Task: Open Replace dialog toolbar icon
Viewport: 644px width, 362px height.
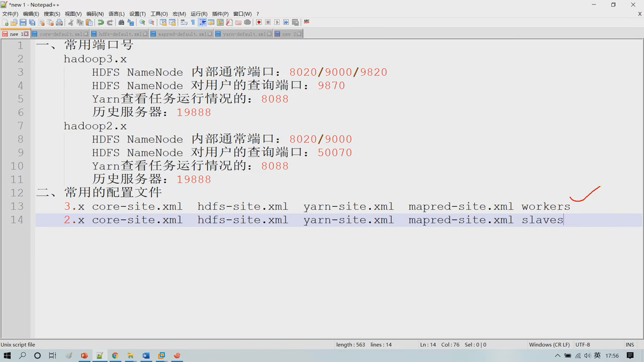Action: coord(130,22)
